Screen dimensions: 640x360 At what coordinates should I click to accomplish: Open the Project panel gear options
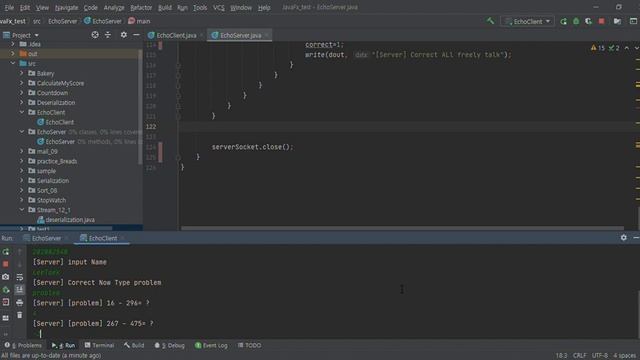click(124, 35)
